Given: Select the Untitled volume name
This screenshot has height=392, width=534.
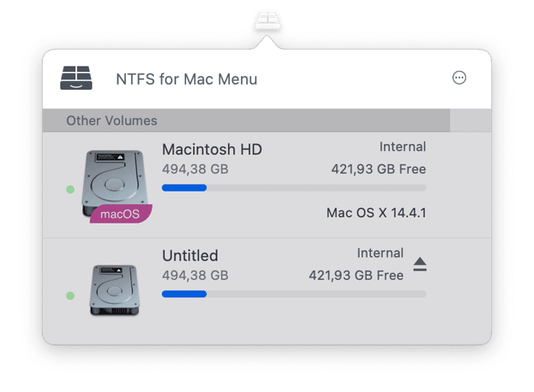Looking at the screenshot, I should pyautogui.click(x=190, y=255).
